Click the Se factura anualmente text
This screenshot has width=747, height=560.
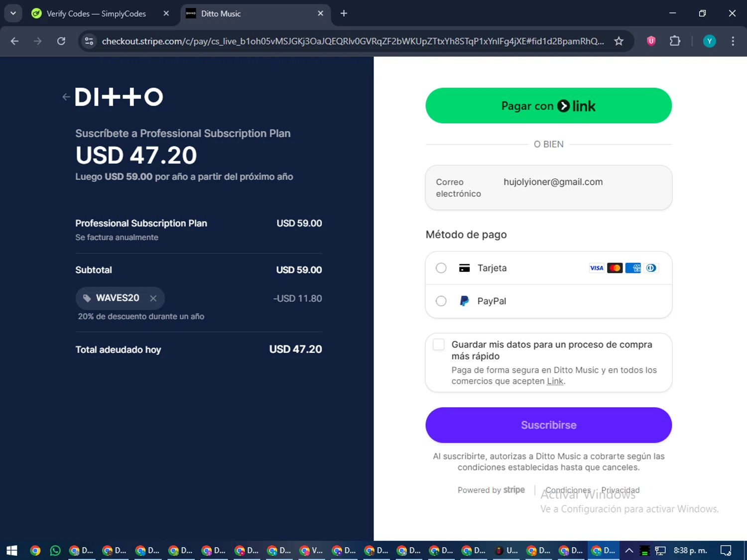click(117, 237)
